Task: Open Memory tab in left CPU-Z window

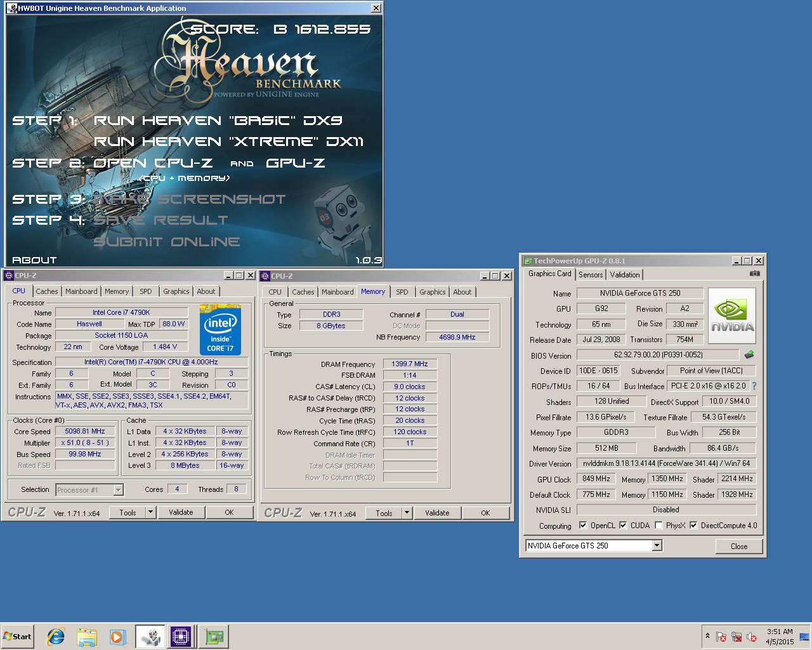Action: coord(117,291)
